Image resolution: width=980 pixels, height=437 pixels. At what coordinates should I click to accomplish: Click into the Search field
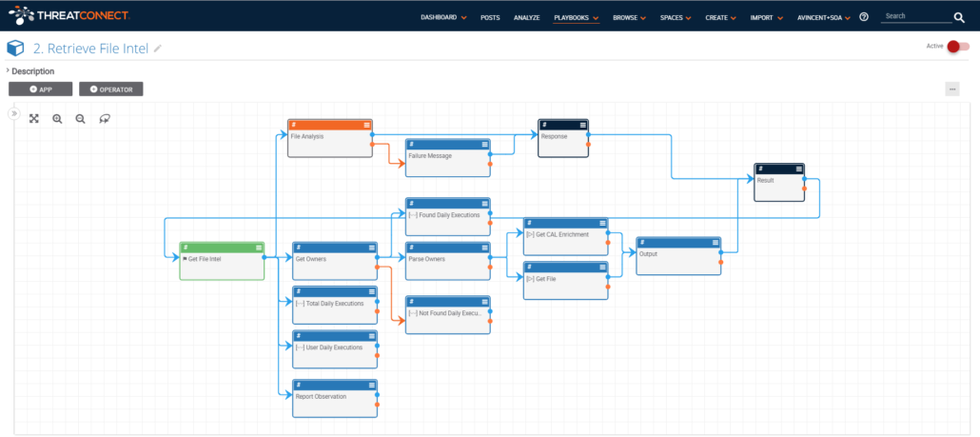pos(915,16)
